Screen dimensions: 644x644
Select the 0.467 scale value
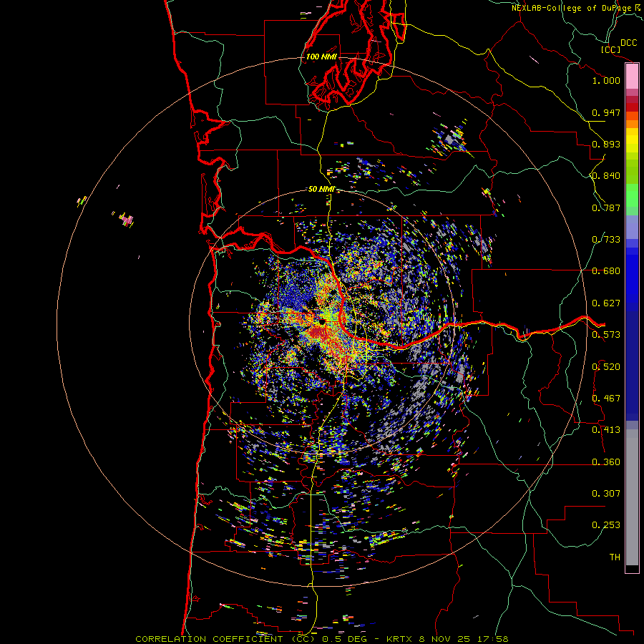coord(606,399)
